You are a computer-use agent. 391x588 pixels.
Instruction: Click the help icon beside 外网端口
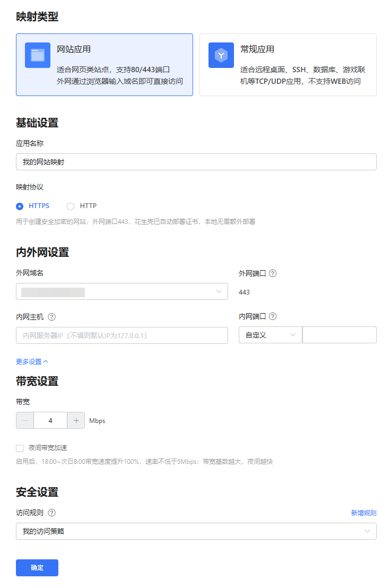(273, 273)
